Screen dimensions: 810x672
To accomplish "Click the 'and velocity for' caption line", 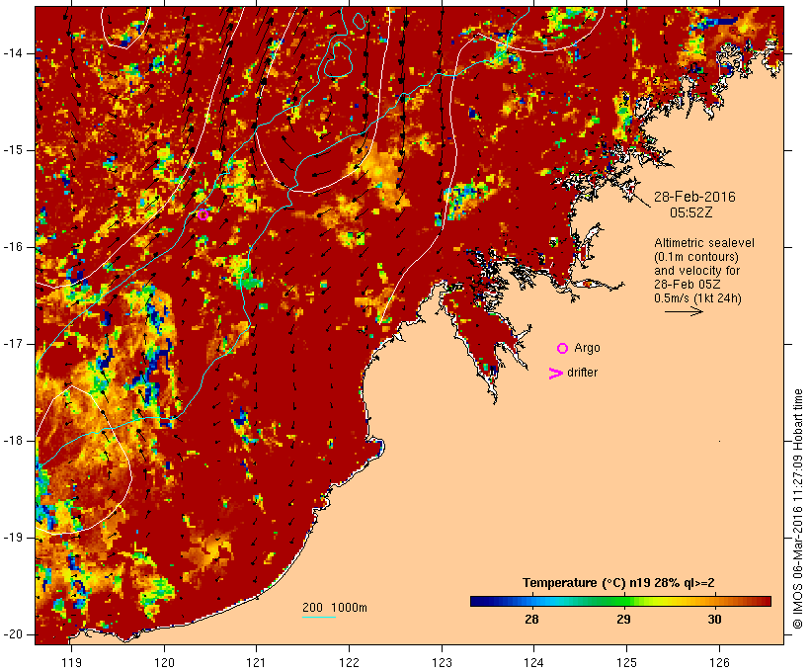I will [696, 271].
